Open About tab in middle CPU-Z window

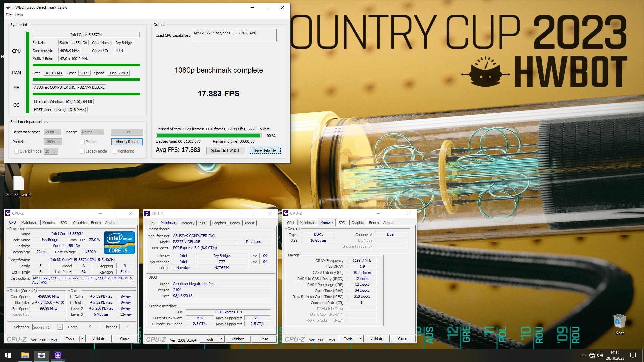pos(249,223)
